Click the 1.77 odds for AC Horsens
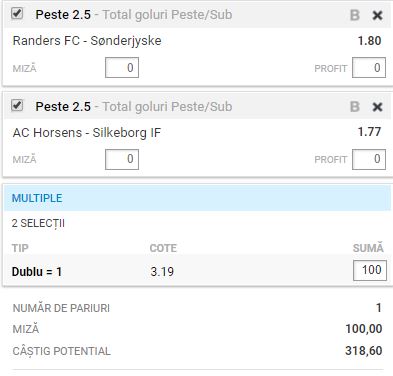This screenshot has width=393, height=376. point(369,132)
